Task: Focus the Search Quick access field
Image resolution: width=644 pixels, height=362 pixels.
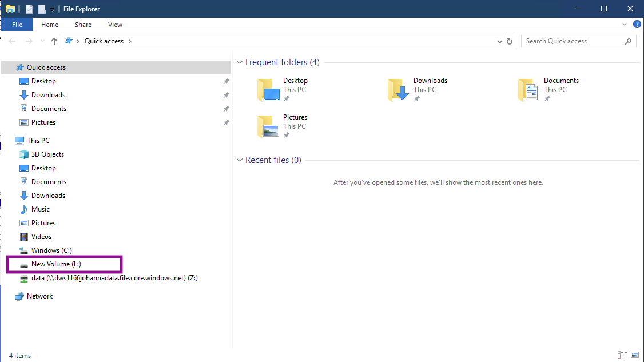Action: (x=578, y=41)
